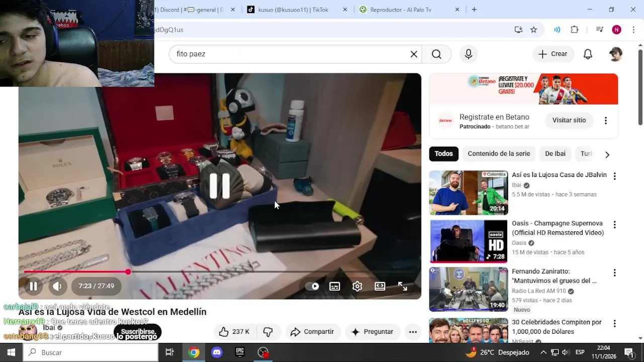
Task: Open options for the Oasis video
Action: click(x=614, y=224)
